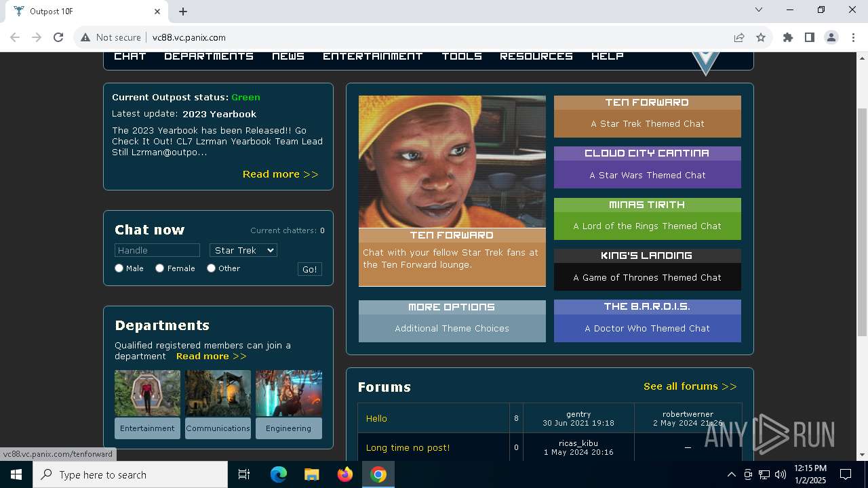Select the Female radio button
868x488 pixels.
pos(159,268)
